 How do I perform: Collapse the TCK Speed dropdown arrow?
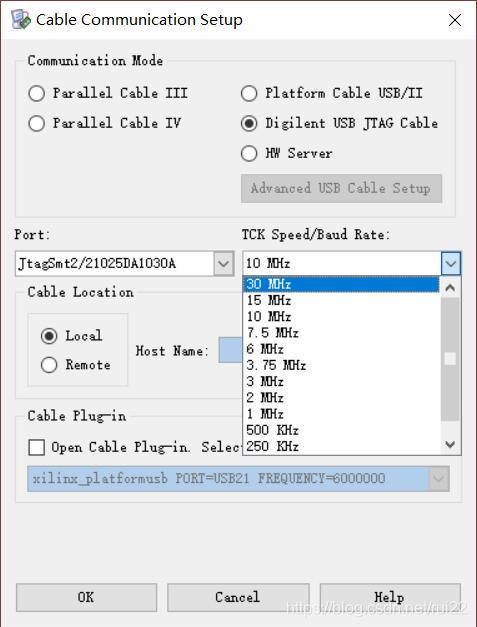click(x=451, y=264)
